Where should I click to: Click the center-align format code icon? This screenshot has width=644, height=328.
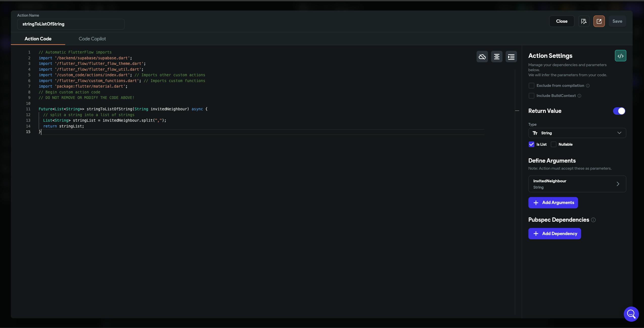point(496,57)
